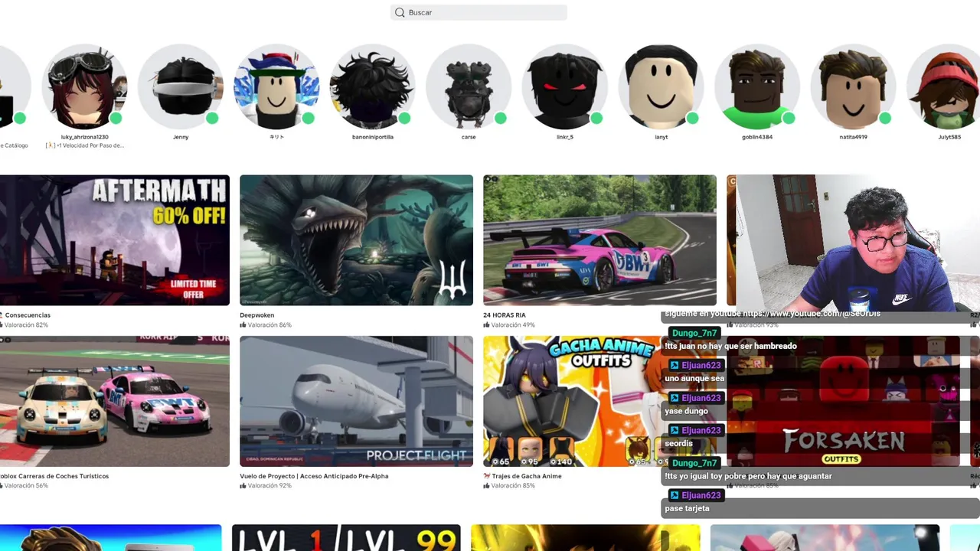Click the Valoración 92% rating text
980x551 pixels.
pyautogui.click(x=269, y=486)
